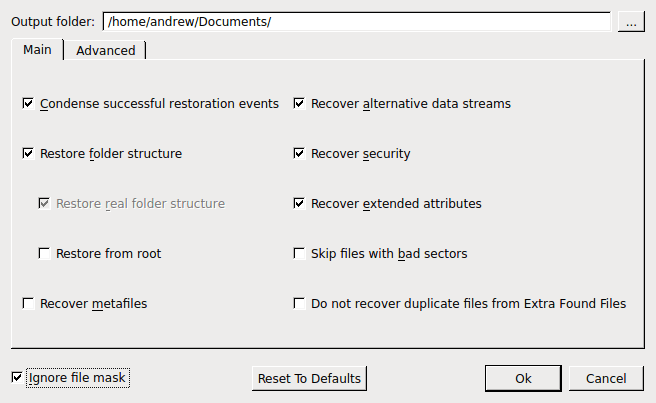Enable Restore from root option
The height and width of the screenshot is (403, 656).
(x=44, y=254)
